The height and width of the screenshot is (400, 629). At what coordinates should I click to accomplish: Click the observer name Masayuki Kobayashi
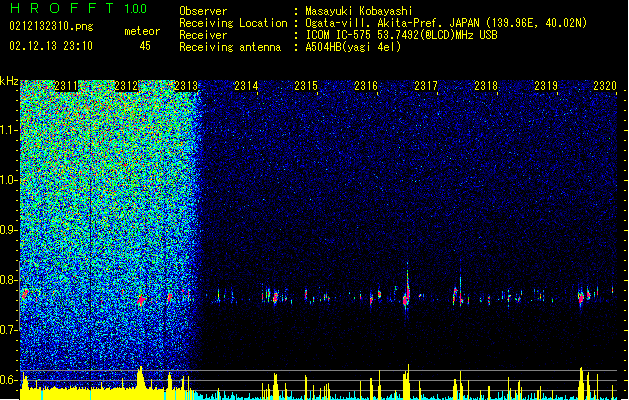click(x=359, y=11)
